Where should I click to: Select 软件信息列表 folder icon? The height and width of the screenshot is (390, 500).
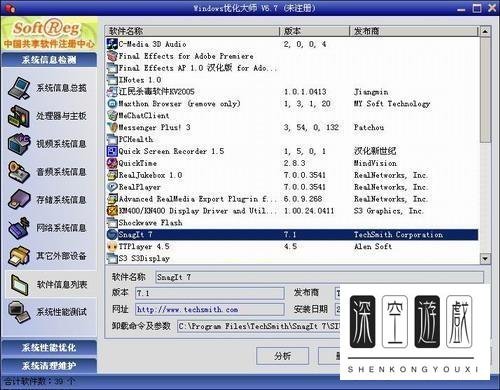coord(19,284)
